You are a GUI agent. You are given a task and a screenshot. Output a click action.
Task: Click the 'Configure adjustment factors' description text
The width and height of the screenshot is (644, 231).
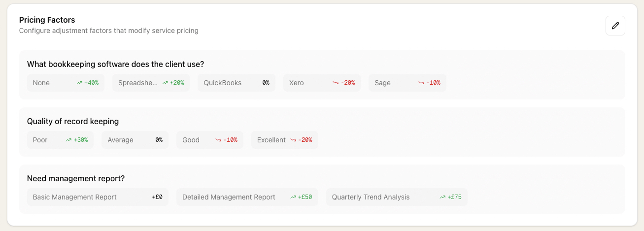click(x=109, y=31)
